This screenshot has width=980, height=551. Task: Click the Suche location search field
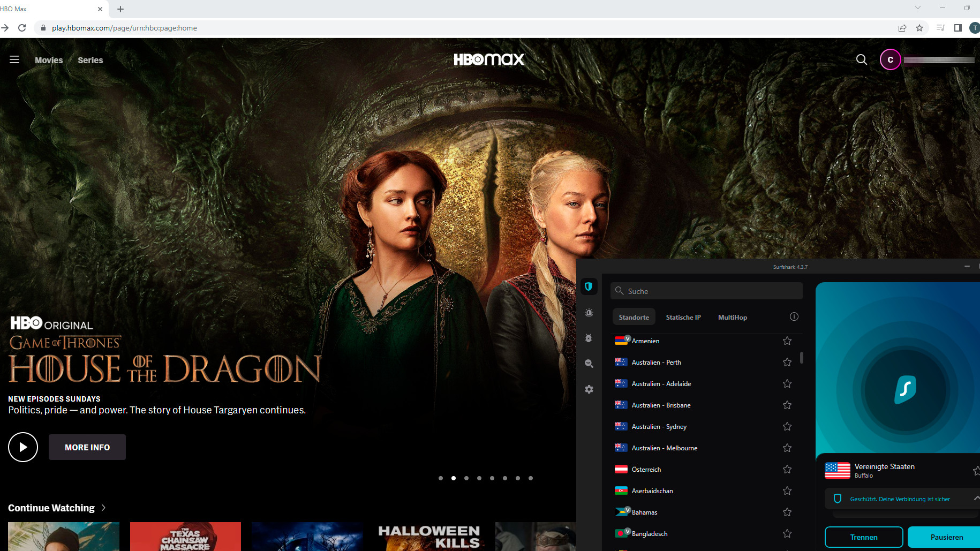click(x=706, y=291)
